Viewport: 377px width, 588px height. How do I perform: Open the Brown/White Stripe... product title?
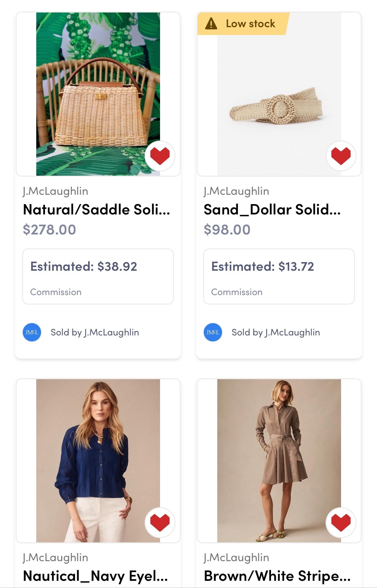tap(277, 576)
